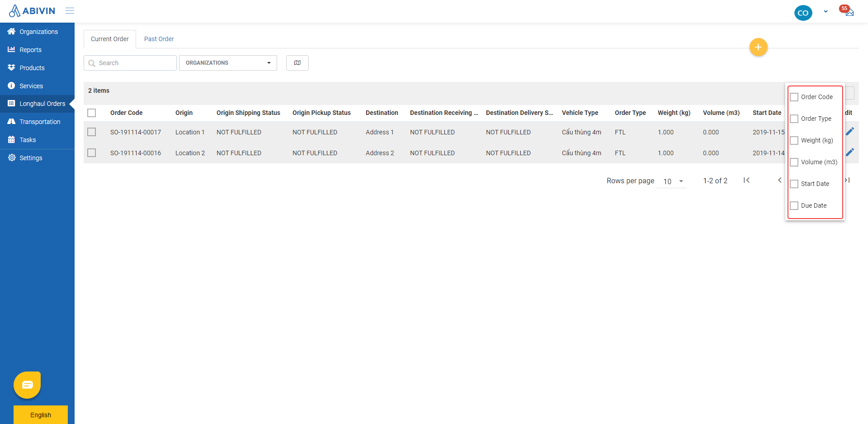
Task: Click the 2 items count label
Action: coord(99,91)
